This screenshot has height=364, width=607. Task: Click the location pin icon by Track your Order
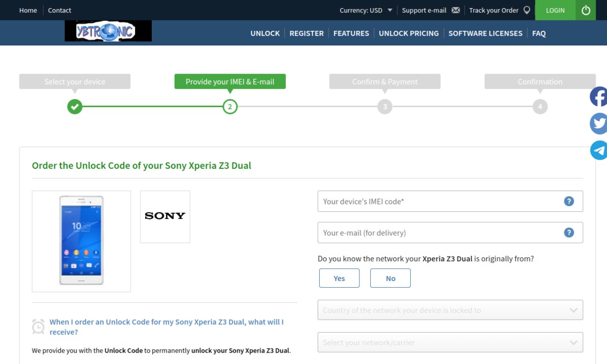[526, 10]
